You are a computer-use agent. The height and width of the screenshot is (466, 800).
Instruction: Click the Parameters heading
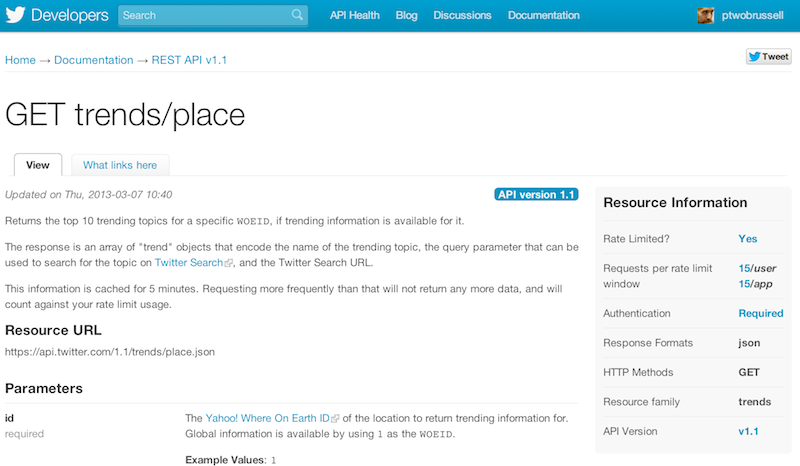coord(44,388)
